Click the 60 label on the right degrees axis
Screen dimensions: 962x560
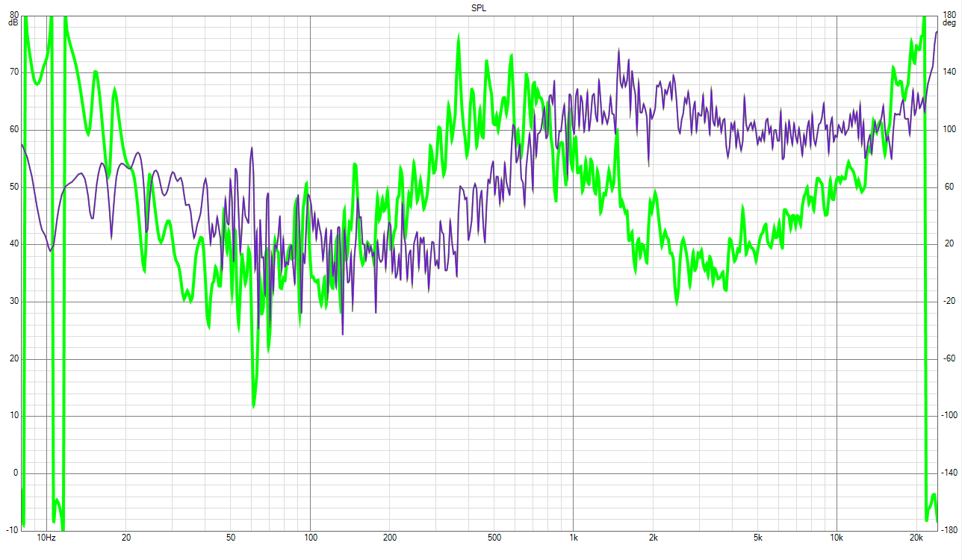(948, 187)
